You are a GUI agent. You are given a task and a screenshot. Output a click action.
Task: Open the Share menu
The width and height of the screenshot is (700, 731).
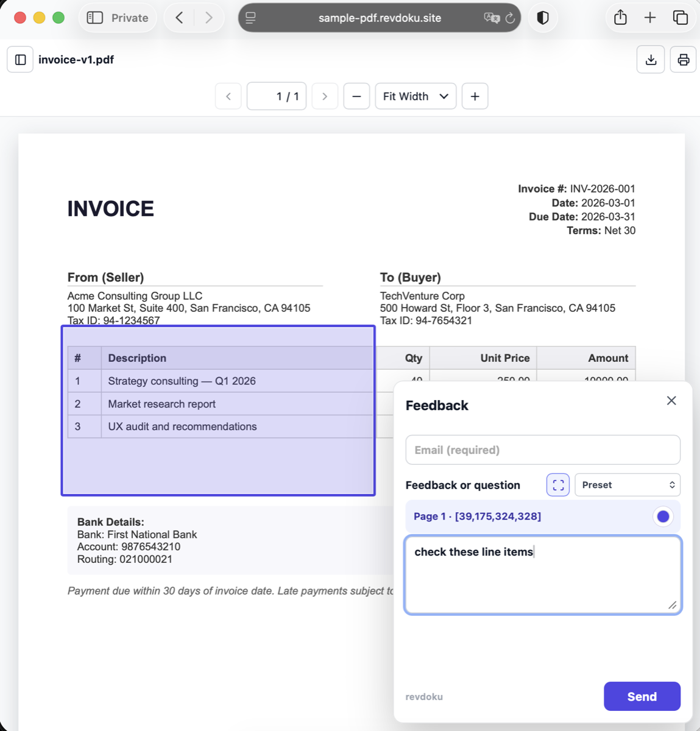click(x=620, y=17)
